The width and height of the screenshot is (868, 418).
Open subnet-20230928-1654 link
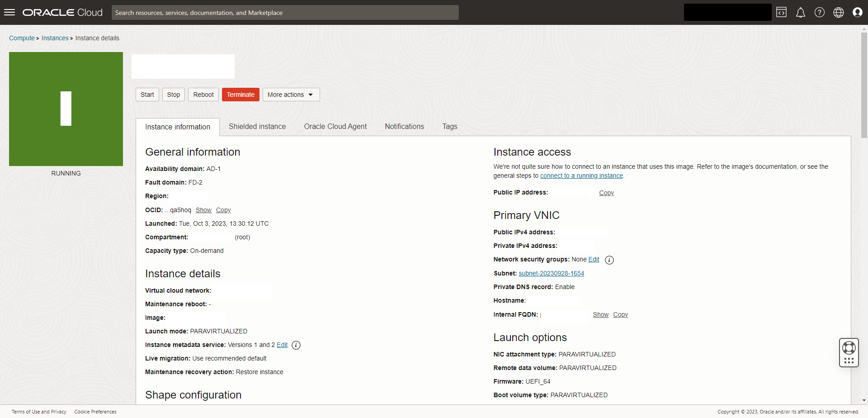(x=551, y=274)
